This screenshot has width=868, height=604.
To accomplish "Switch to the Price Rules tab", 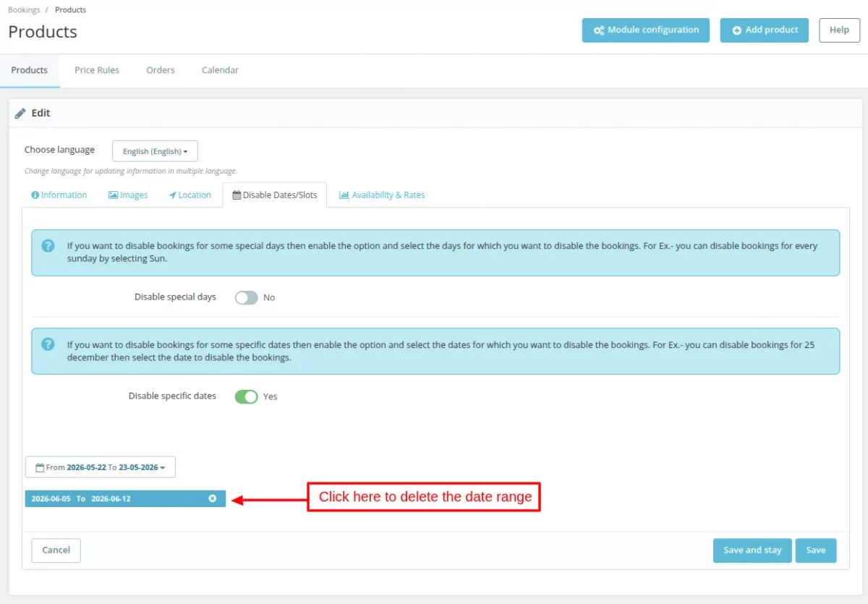I will pos(97,70).
